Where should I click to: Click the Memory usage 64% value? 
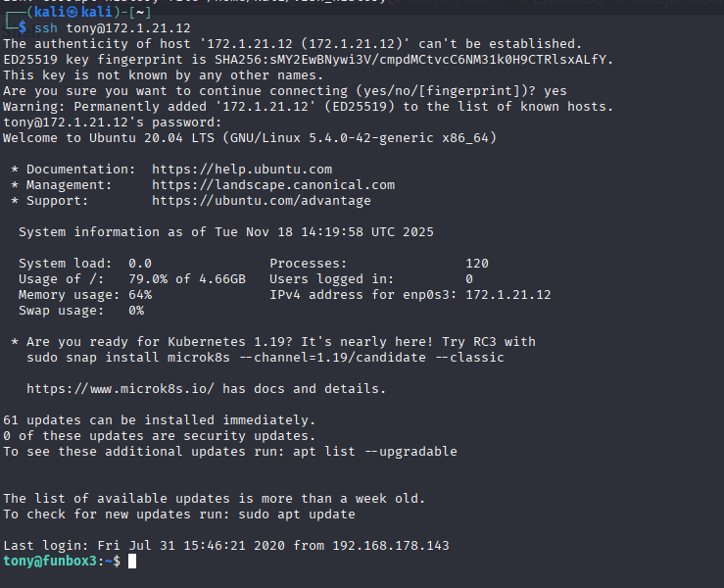point(140,295)
